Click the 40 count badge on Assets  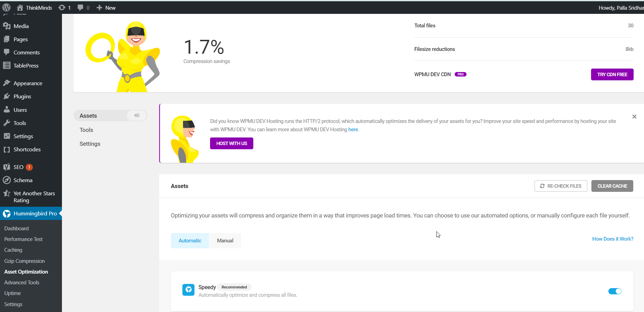[x=137, y=116]
